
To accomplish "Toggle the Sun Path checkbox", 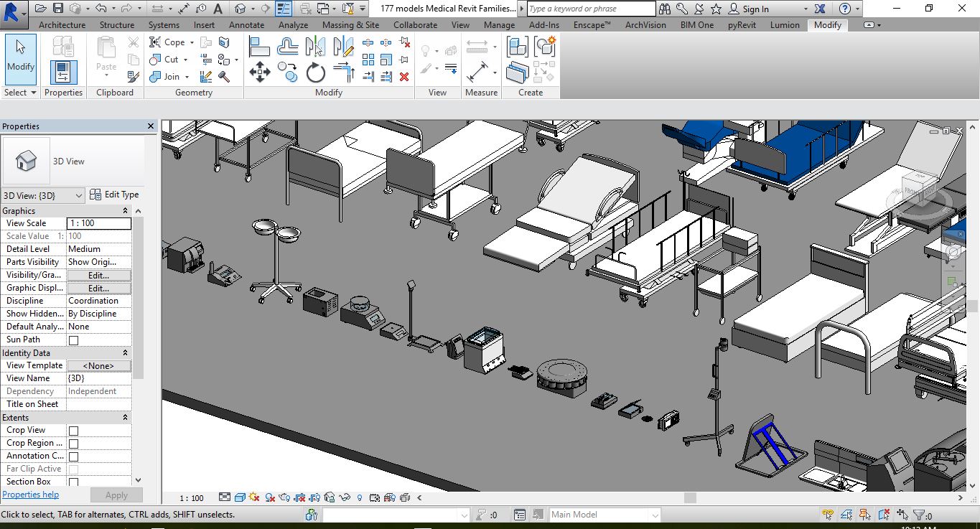I will (x=73, y=340).
